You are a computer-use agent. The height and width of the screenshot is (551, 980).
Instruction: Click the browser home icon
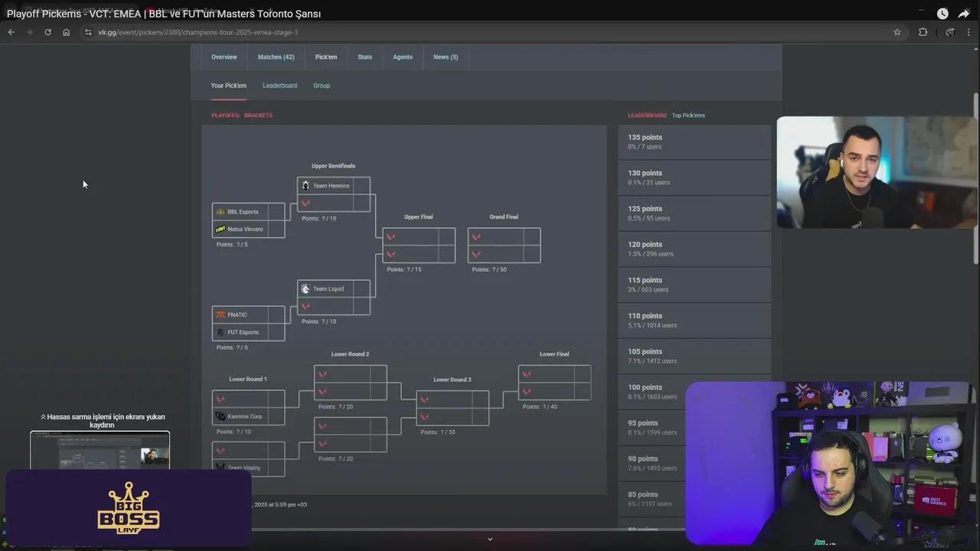click(x=66, y=32)
